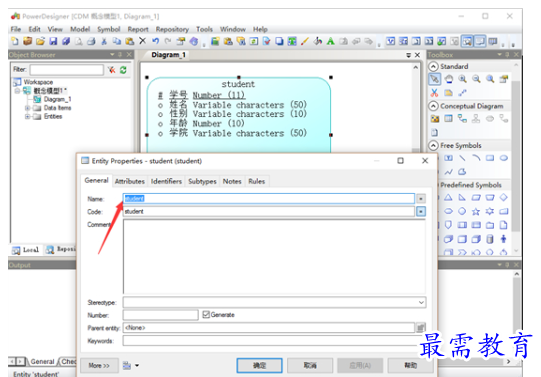Click the New Model toolbar icon
Image resolution: width=541 pixels, height=377 pixels.
pyautogui.click(x=15, y=41)
